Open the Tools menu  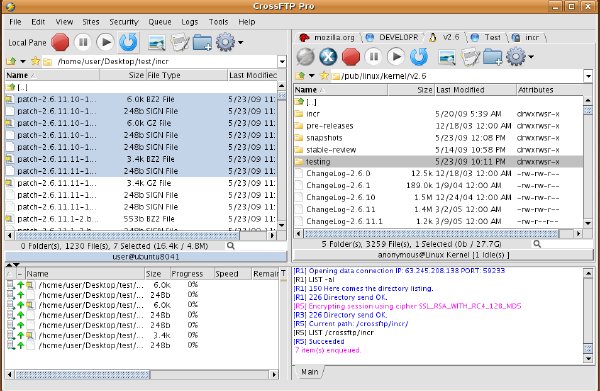218,22
